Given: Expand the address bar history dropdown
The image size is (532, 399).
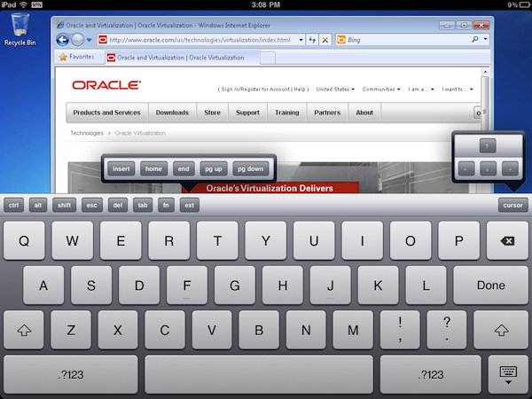Looking at the screenshot, I should tap(301, 40).
